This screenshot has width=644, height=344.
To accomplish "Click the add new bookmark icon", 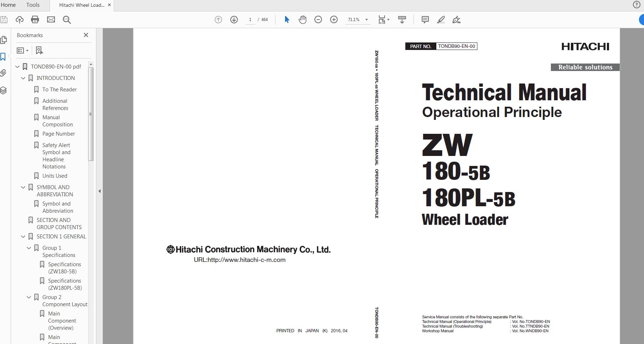I will tap(39, 51).
